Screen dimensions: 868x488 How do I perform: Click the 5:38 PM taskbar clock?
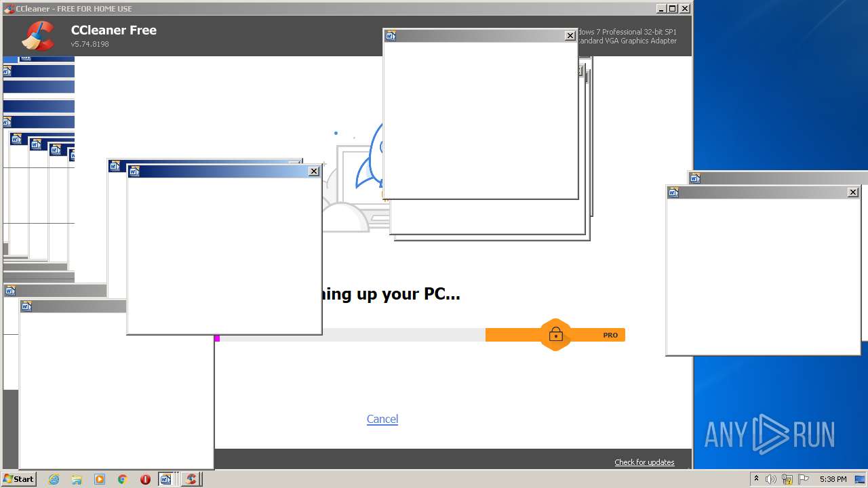tap(833, 479)
